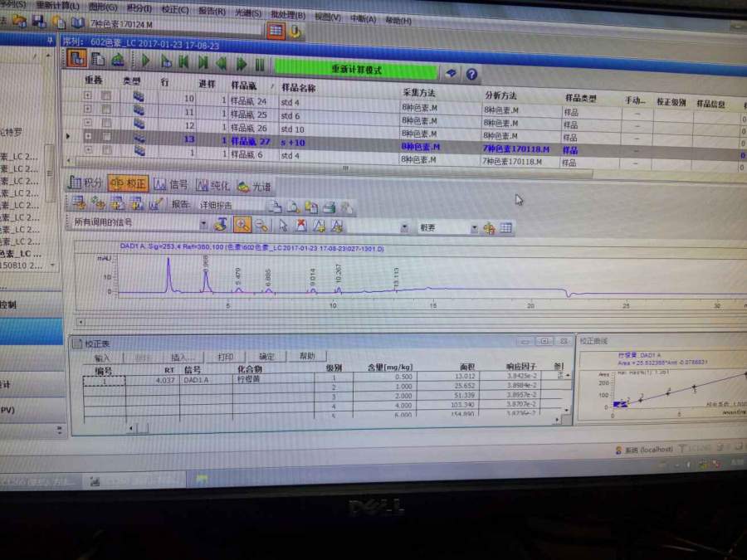747x560 pixels.
Task: Open the 图形(G) menu
Action: click(103, 7)
